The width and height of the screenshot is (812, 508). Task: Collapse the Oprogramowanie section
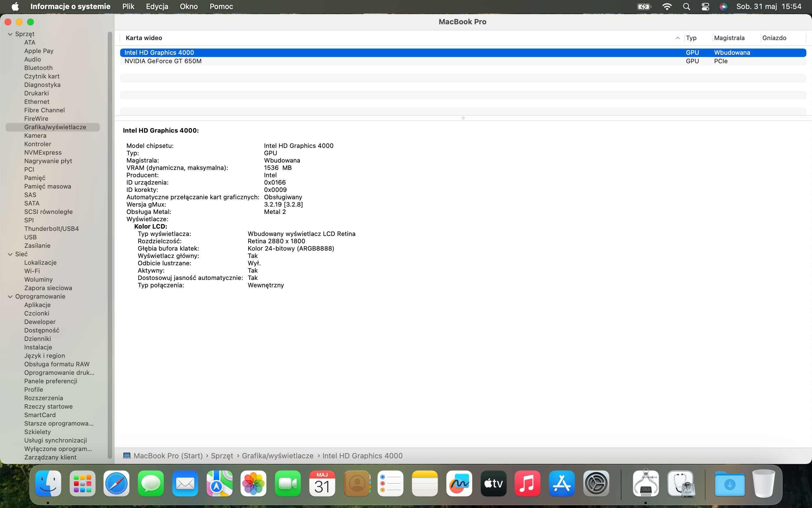tap(10, 296)
